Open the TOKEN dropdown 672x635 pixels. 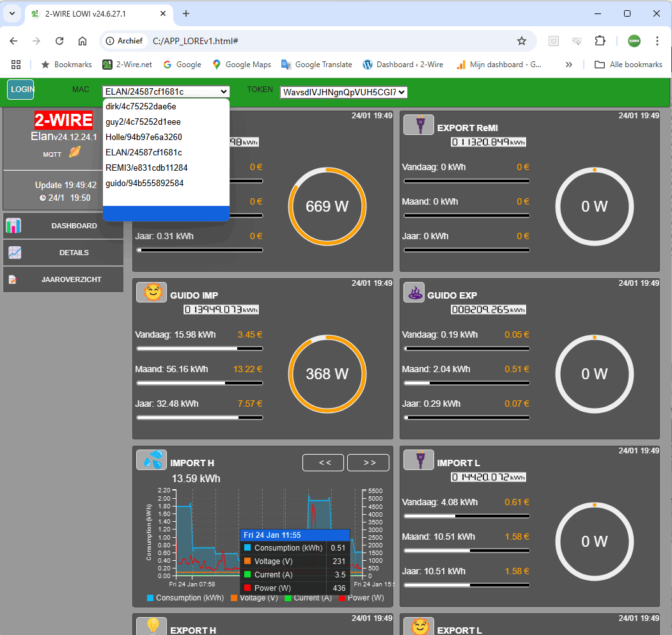[343, 92]
